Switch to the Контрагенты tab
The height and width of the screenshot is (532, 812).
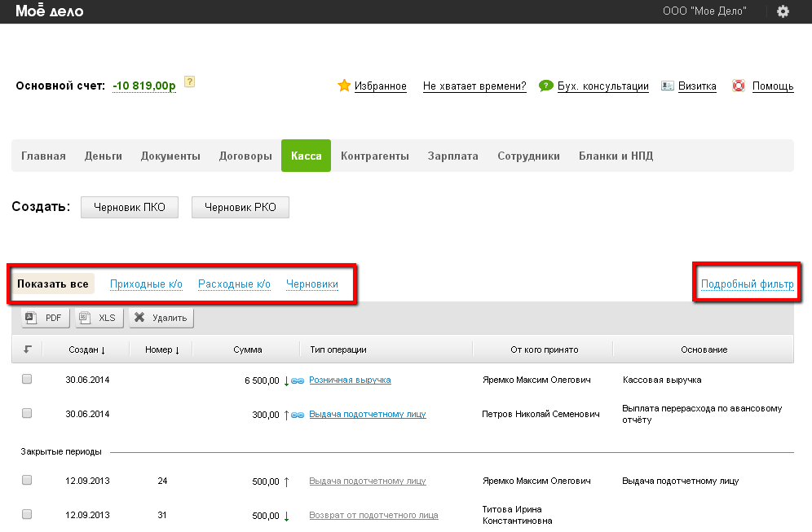[374, 156]
